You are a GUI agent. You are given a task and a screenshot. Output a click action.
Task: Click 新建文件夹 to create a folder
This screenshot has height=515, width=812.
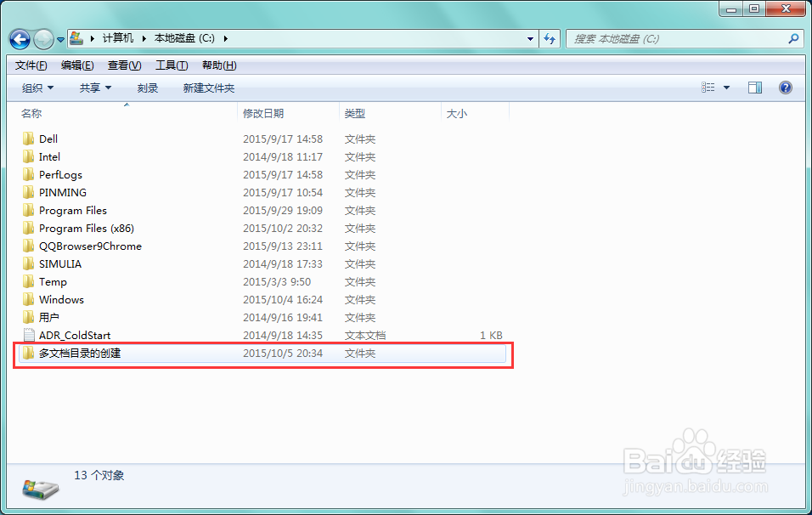coord(209,88)
